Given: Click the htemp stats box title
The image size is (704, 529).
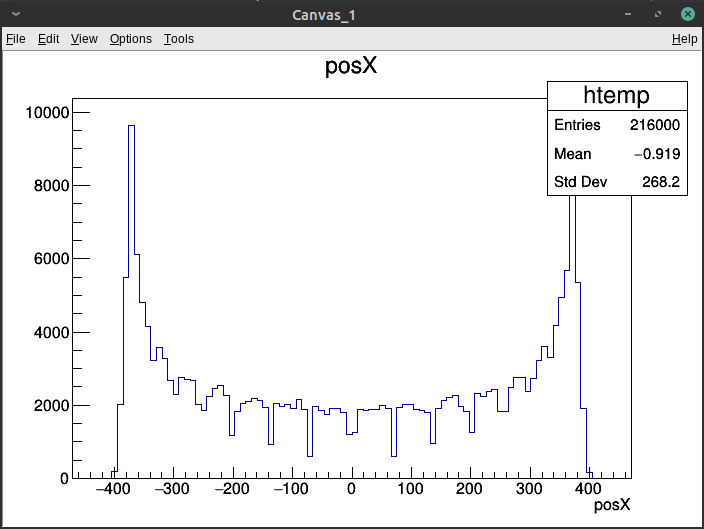Looking at the screenshot, I should pos(617,95).
